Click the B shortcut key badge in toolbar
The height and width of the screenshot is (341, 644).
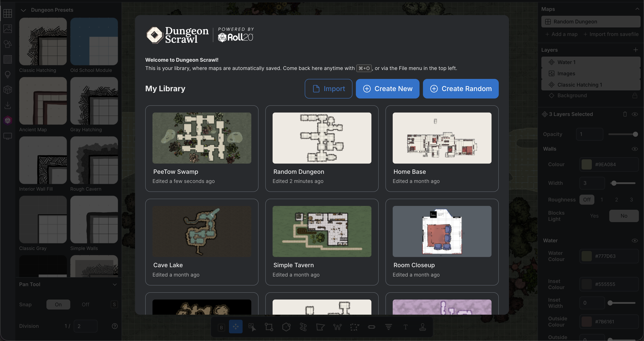coord(221,328)
